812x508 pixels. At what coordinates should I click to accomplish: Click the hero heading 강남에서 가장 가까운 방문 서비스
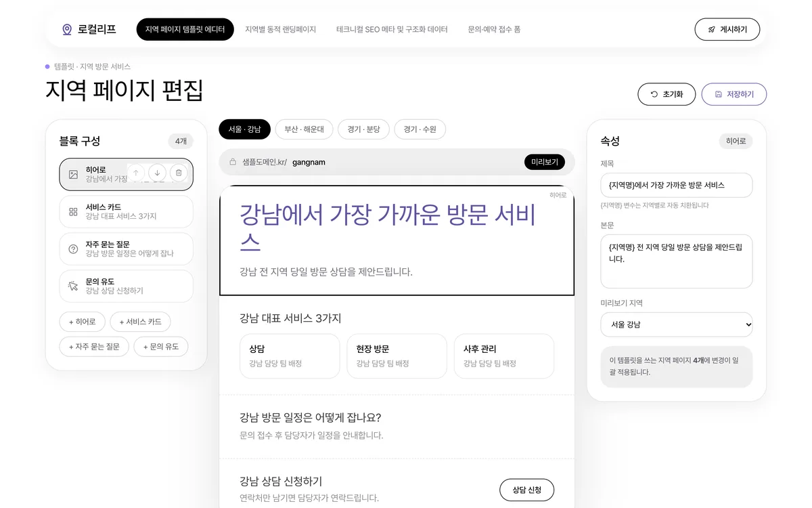[389, 227]
